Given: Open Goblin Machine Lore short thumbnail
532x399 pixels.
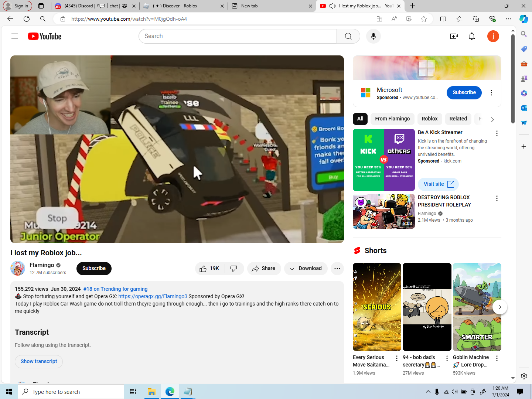Looking at the screenshot, I should [477, 307].
